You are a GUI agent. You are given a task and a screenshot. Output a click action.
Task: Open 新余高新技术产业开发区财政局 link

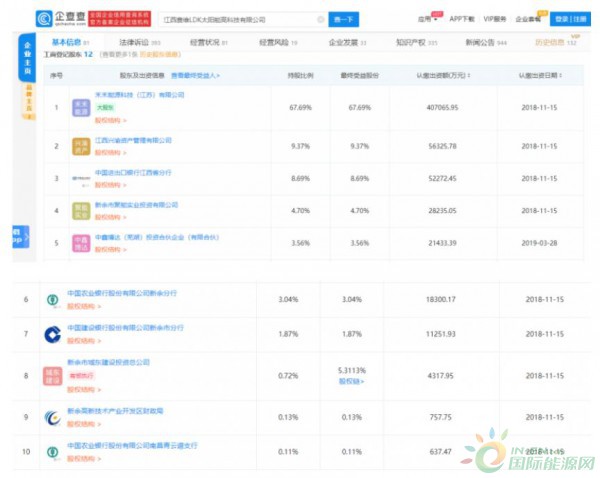coord(115,411)
